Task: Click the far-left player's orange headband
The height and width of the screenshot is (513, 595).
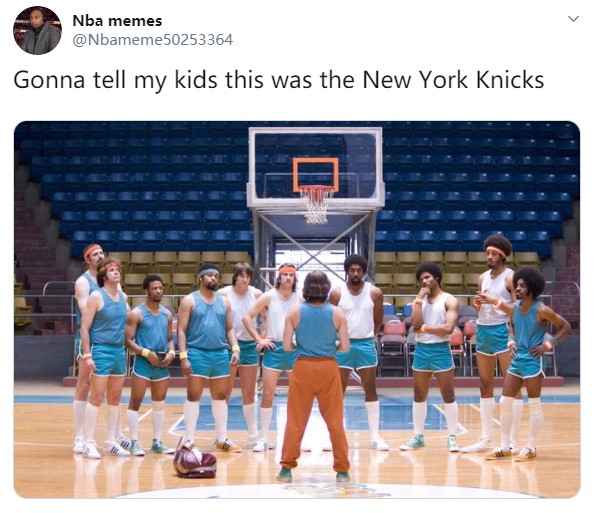Action: point(93,251)
